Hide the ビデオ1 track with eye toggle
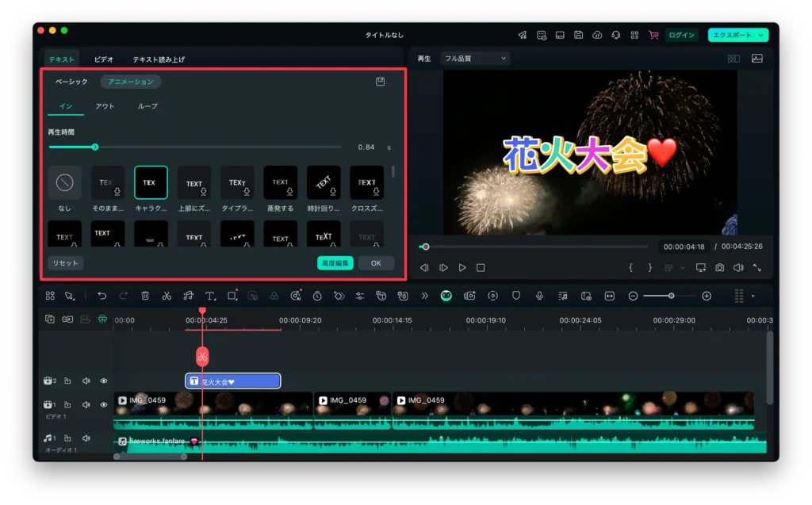Viewport: 812px width, 505px height. coord(104,404)
